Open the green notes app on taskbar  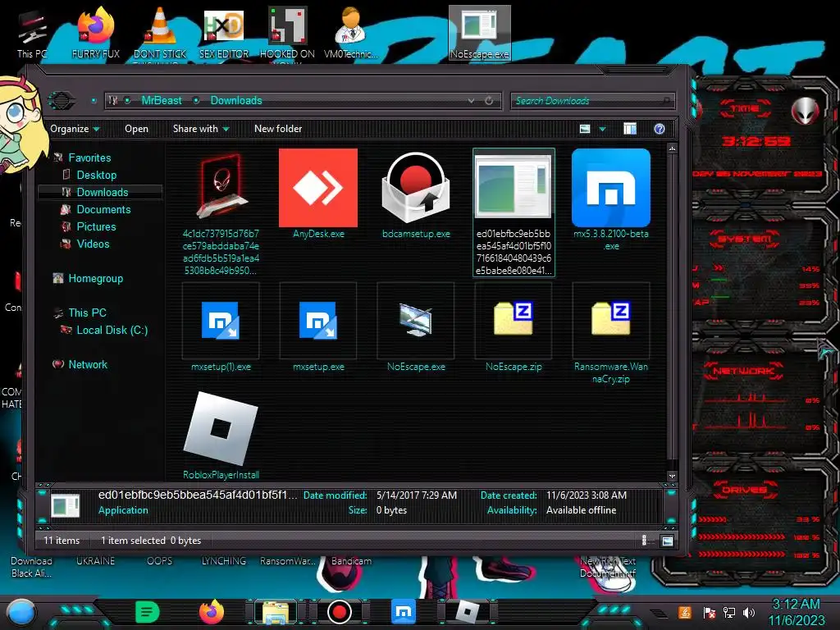tap(147, 612)
